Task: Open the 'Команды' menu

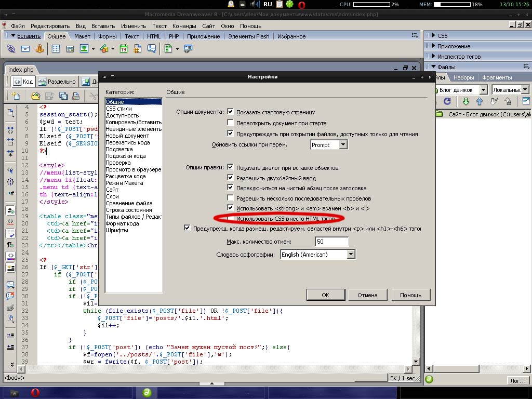Action: click(x=184, y=26)
